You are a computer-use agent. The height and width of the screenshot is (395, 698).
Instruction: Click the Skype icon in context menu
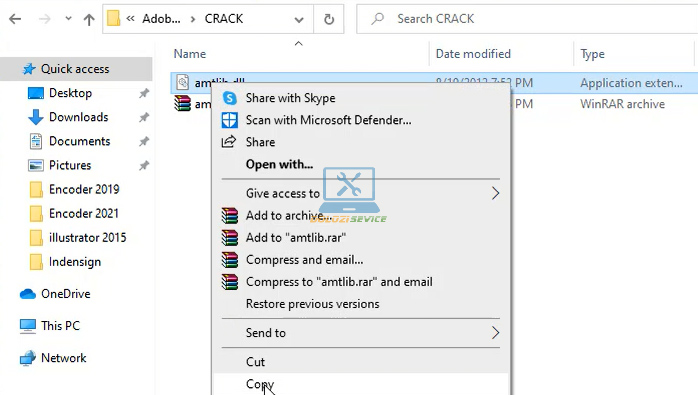coord(230,98)
